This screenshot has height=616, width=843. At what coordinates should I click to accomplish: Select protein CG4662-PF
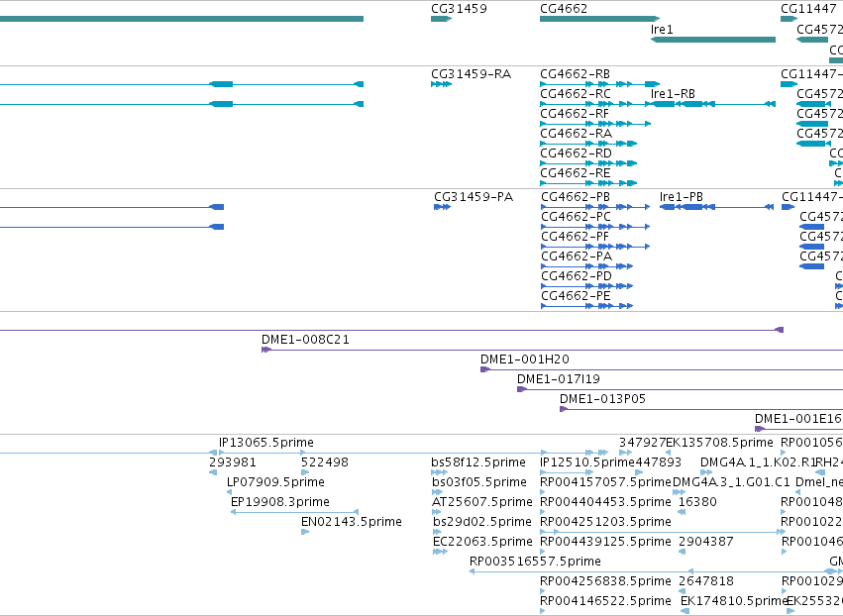(576, 237)
